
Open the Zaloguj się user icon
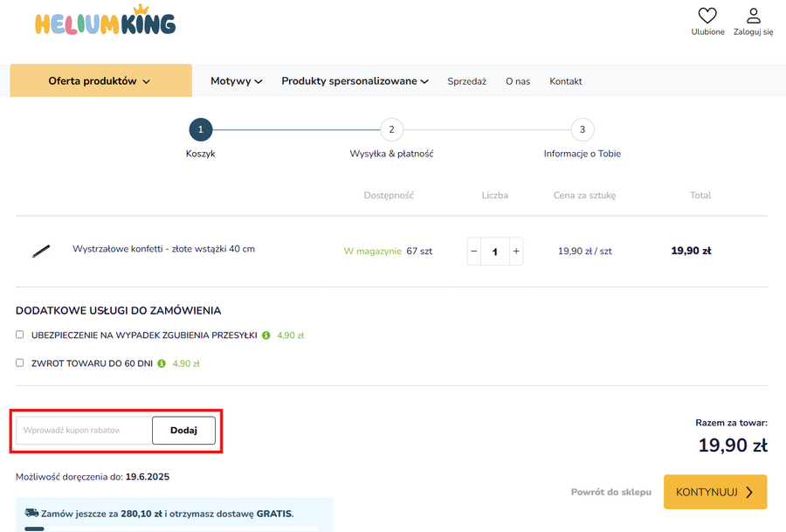753,16
